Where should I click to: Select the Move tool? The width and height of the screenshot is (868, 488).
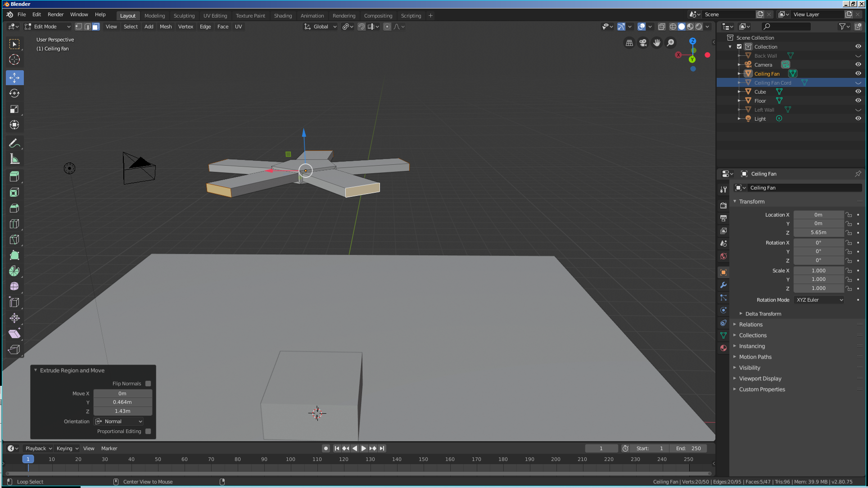14,77
